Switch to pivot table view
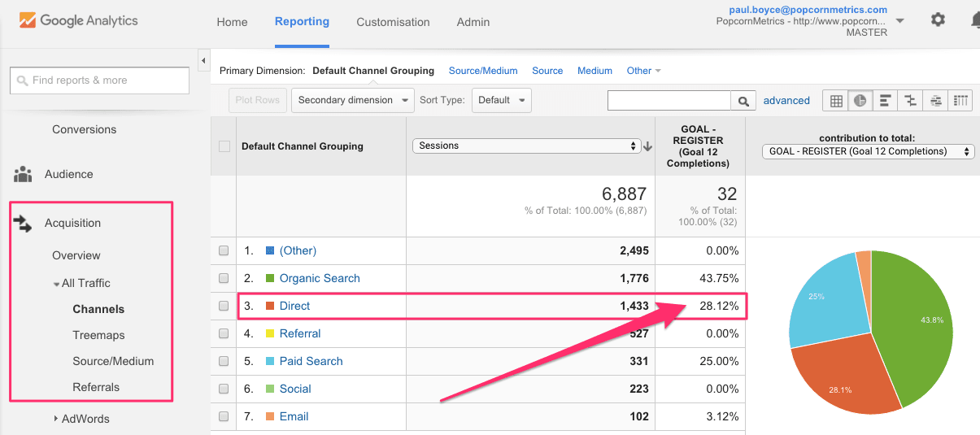980x435 pixels. point(960,101)
